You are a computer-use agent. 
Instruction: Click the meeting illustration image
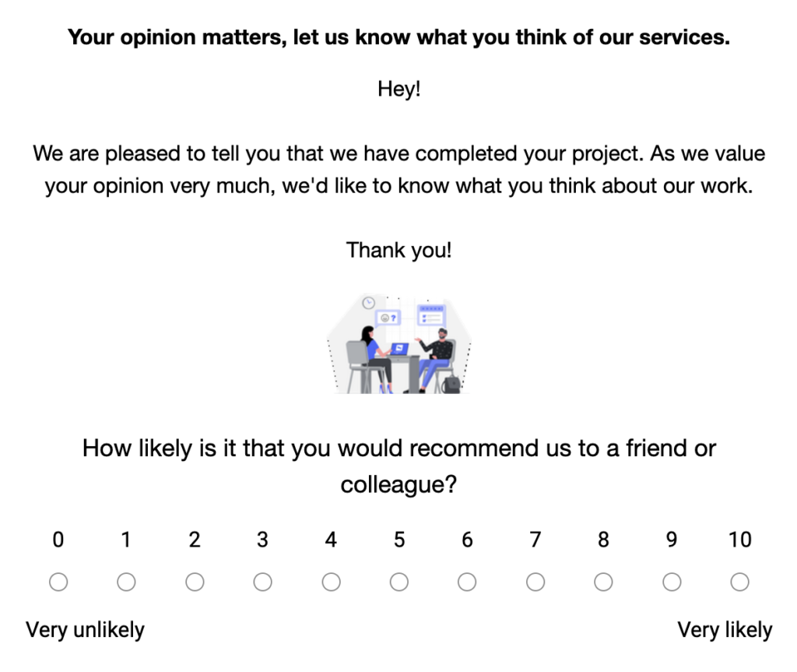click(398, 343)
